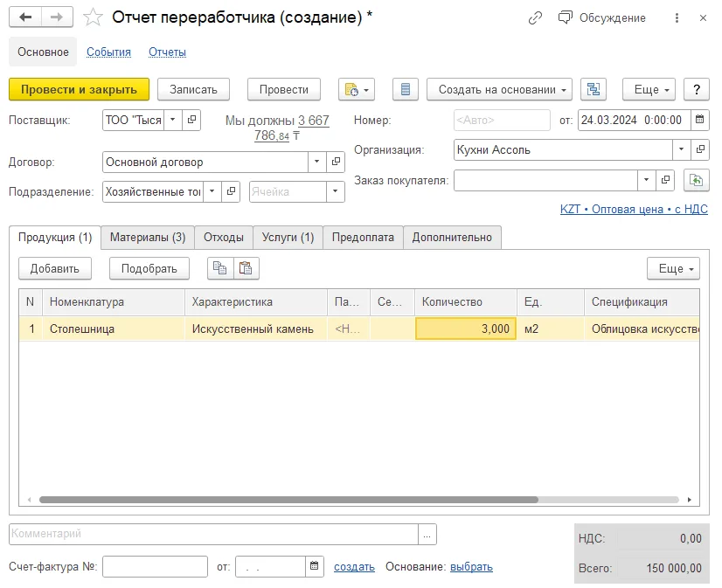Select the Основное section
The height and width of the screenshot is (588, 722).
(x=43, y=52)
